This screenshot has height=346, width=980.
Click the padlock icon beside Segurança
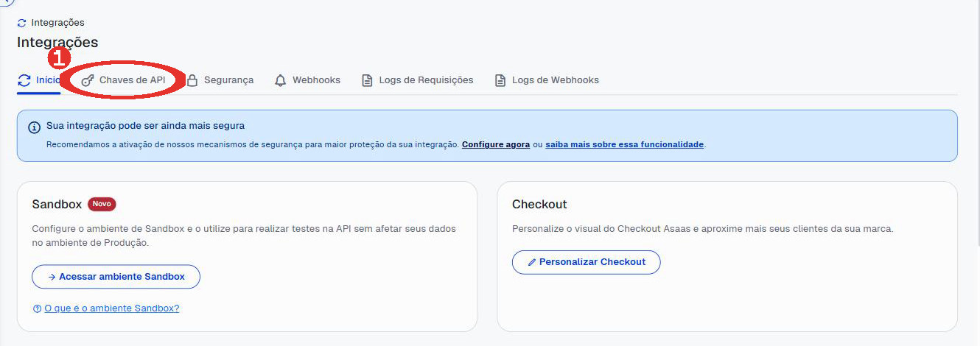tap(192, 80)
